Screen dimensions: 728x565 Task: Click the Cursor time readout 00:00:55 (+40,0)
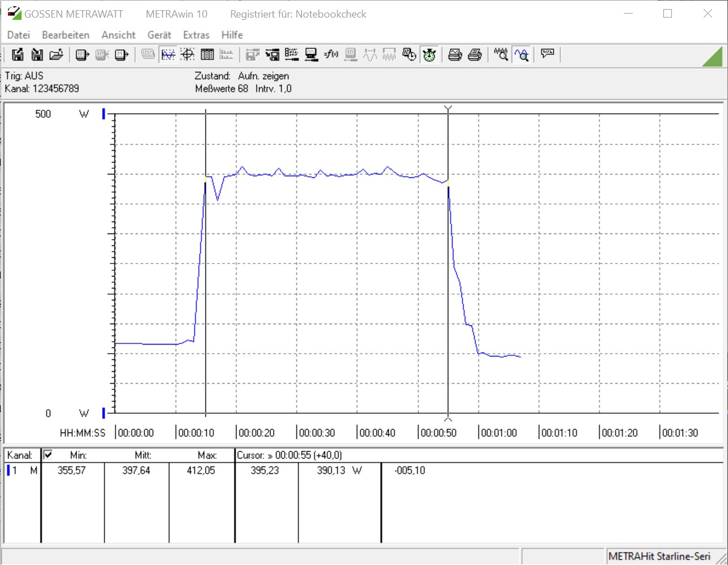289,455
